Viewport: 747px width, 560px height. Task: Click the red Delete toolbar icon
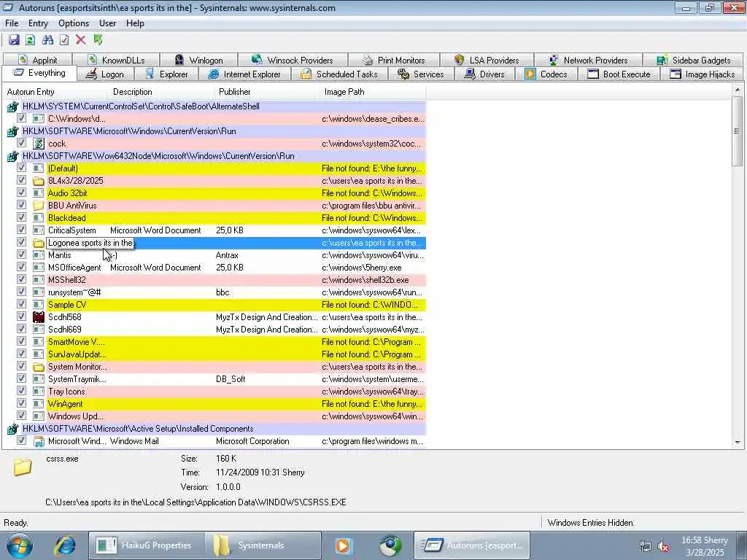pos(80,40)
